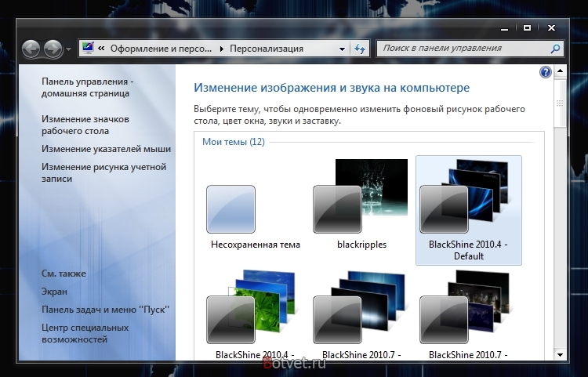Screen dimensions: 588x377
Task: Open the address bar history dropdown
Action: coord(342,49)
